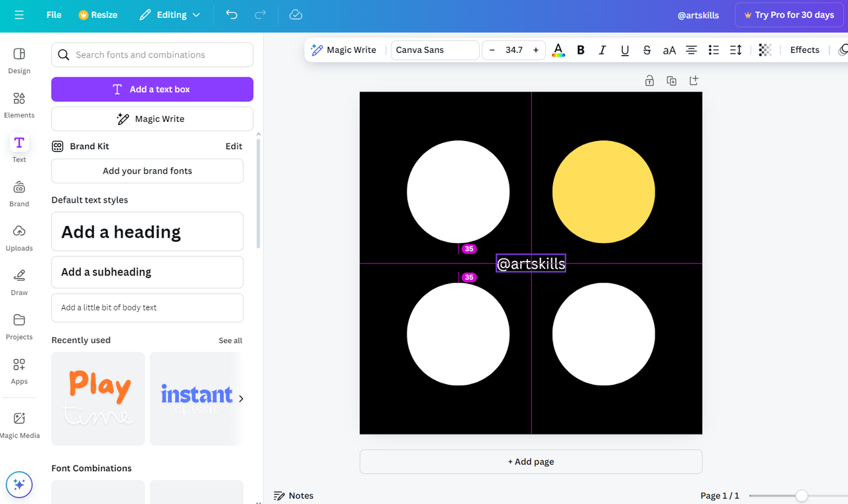The width and height of the screenshot is (848, 504).
Task: Open the Draw sidebar tool
Action: pyautogui.click(x=19, y=282)
